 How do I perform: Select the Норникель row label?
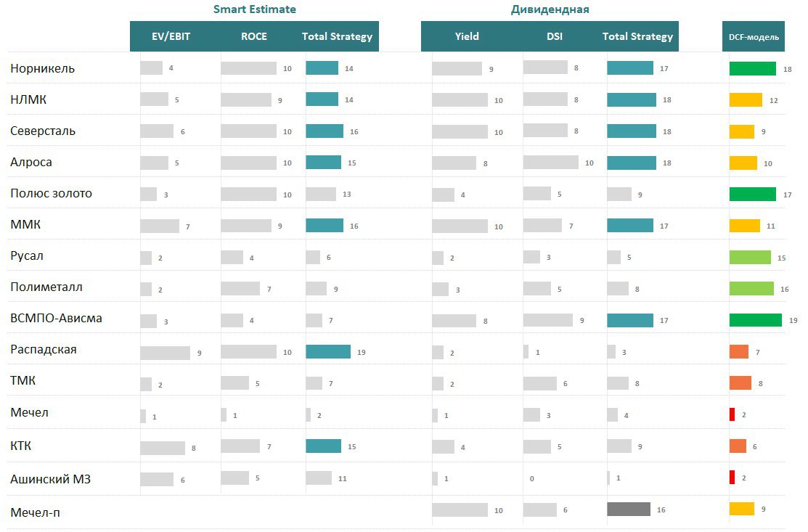pos(43,68)
